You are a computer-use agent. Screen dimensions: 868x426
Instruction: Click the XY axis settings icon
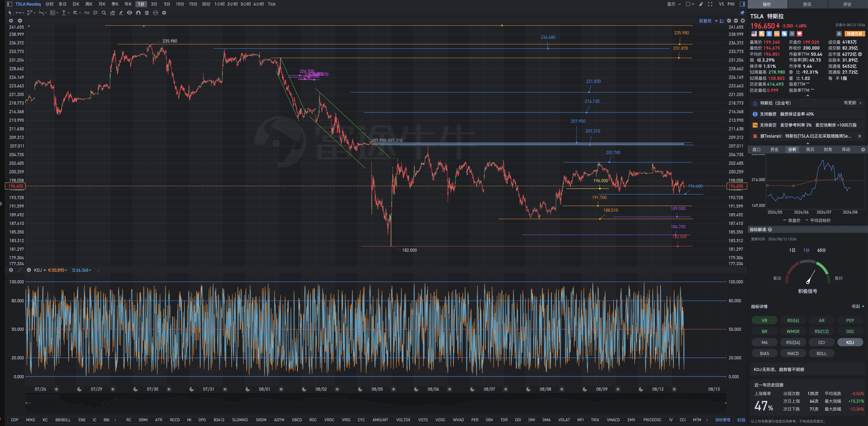click(722, 21)
